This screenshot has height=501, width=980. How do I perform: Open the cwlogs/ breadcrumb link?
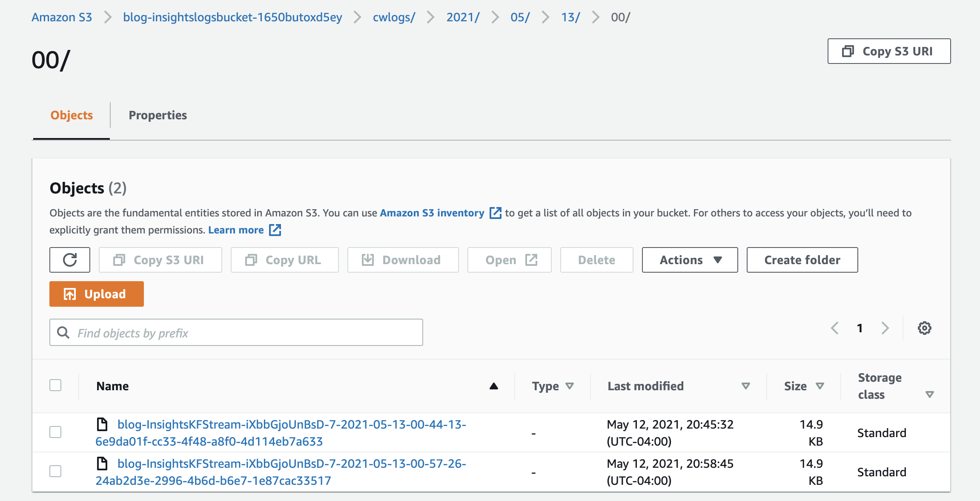point(394,17)
